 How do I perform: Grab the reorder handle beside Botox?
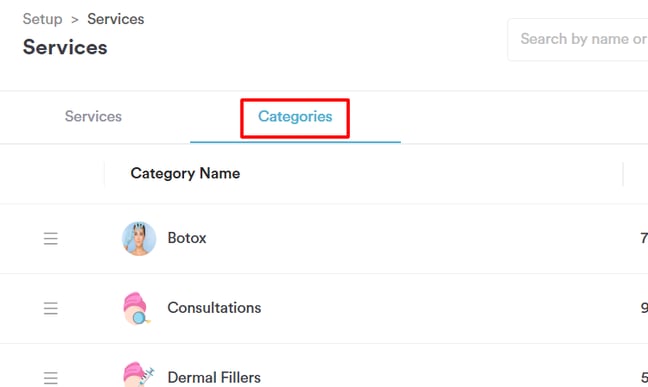tap(51, 239)
